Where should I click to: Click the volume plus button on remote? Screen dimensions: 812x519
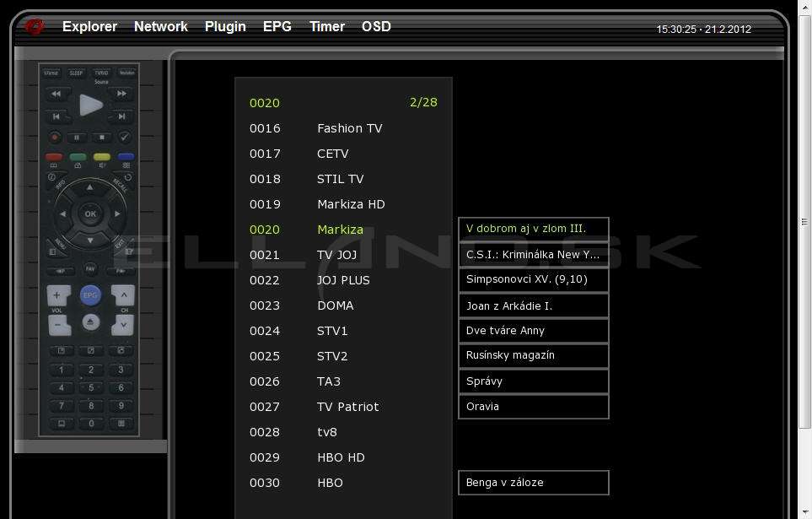point(58,295)
